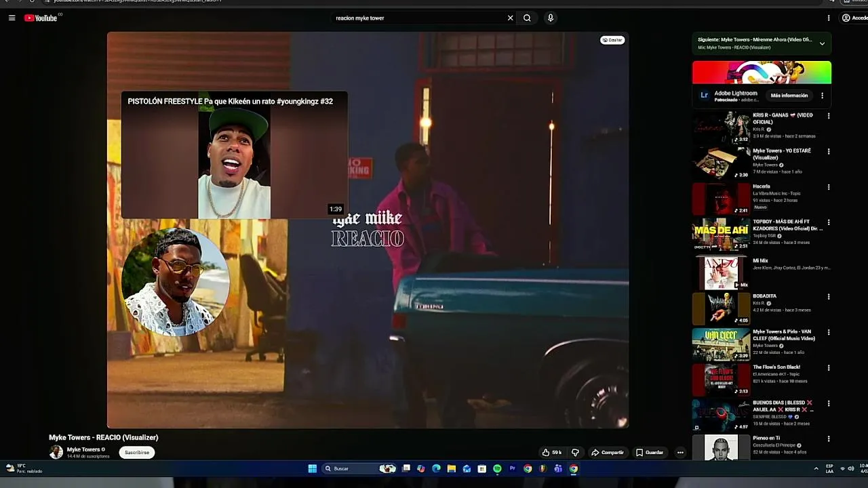Viewport: 868px width, 488px height.
Task: Open the Myke Towers channel avatar below video
Action: 56,452
